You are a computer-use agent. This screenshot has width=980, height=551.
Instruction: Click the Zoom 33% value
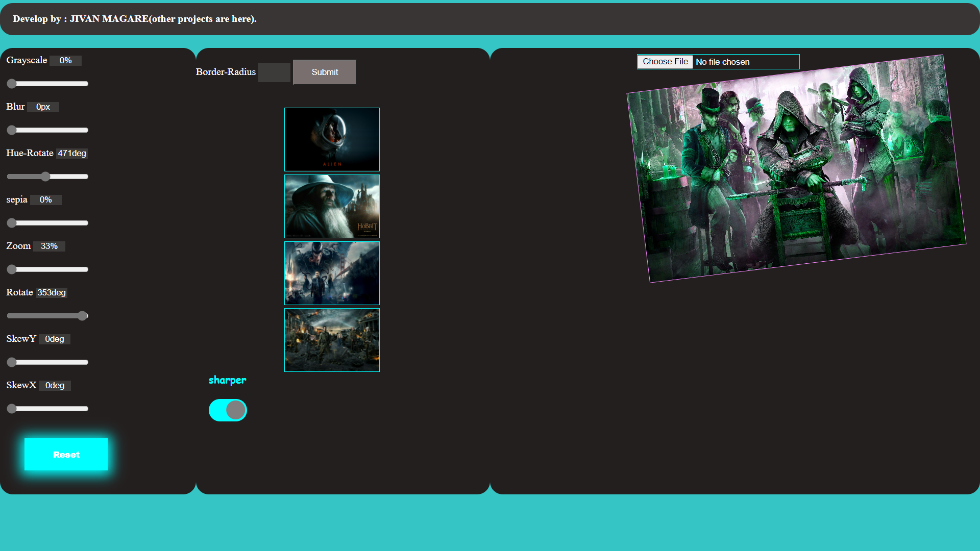[49, 246]
